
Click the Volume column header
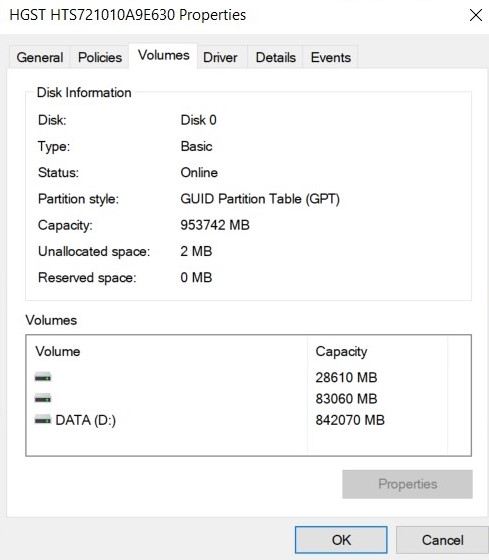(x=166, y=351)
